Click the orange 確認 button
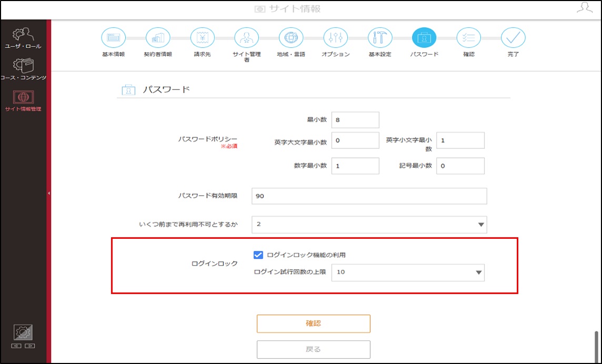Screen dimensions: 602x364 click(x=313, y=323)
